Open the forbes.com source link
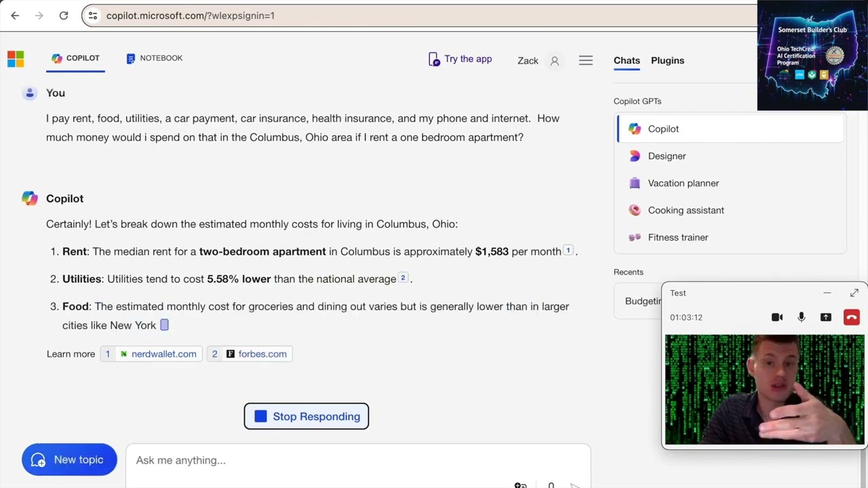The image size is (868, 488). [x=250, y=354]
